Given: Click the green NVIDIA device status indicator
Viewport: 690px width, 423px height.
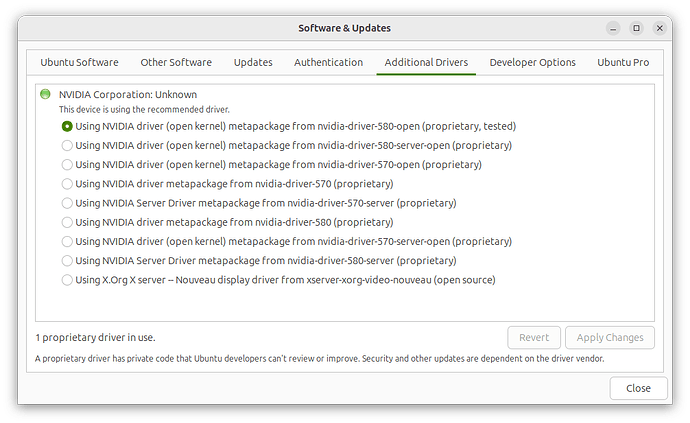Looking at the screenshot, I should point(45,94).
